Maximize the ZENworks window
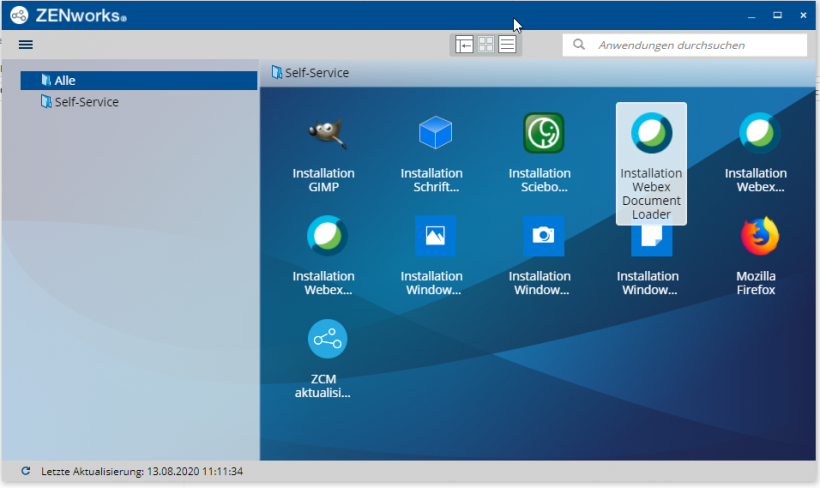This screenshot has height=488, width=820. (x=777, y=15)
